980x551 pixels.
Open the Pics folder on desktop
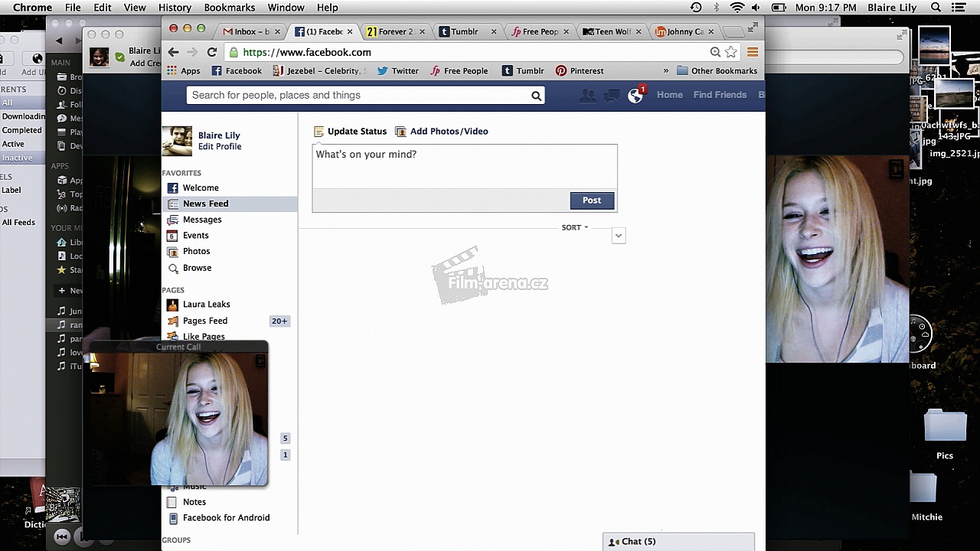[x=945, y=429]
